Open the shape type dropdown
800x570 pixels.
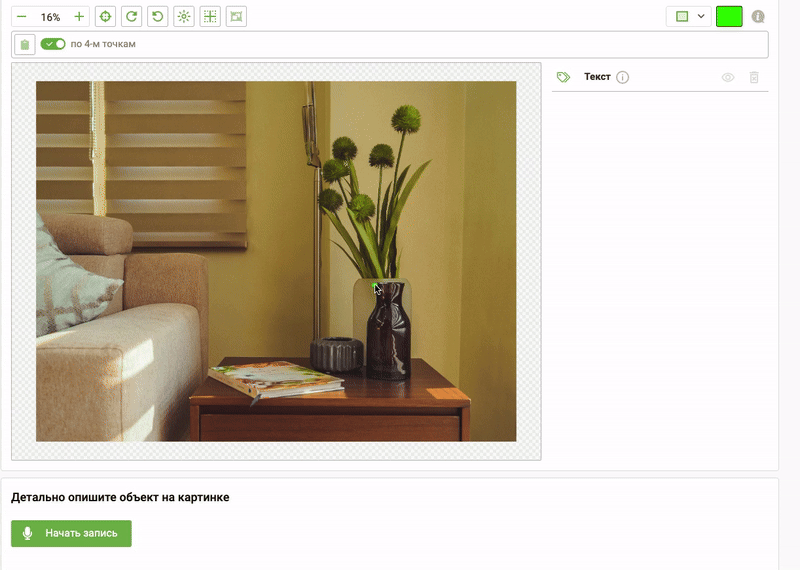pyautogui.click(x=689, y=16)
